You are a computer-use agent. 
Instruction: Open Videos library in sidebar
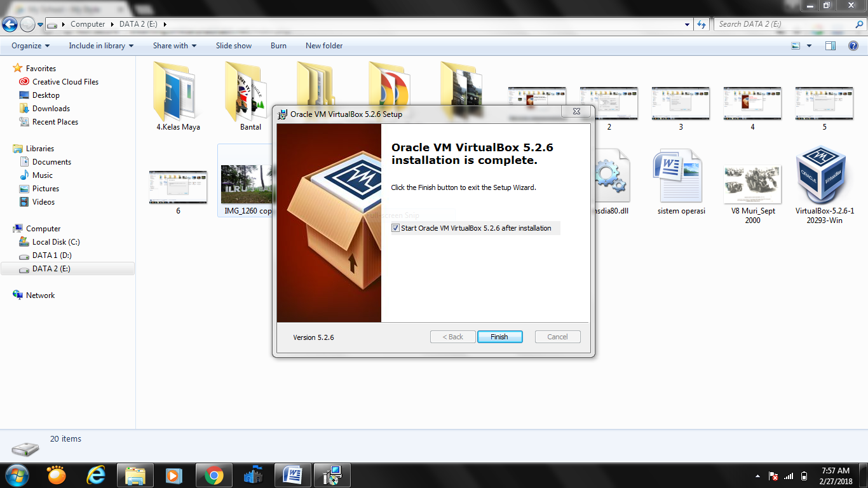pyautogui.click(x=44, y=202)
